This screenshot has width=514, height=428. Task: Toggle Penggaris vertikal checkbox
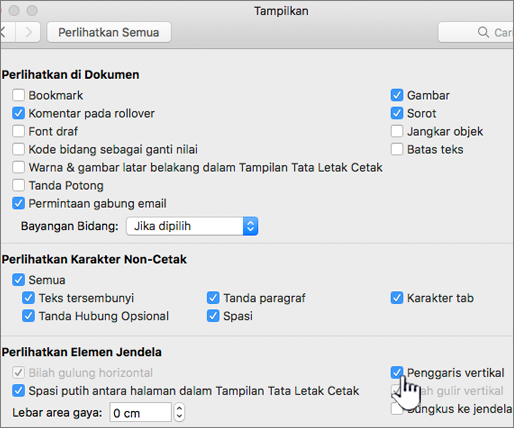tap(397, 373)
